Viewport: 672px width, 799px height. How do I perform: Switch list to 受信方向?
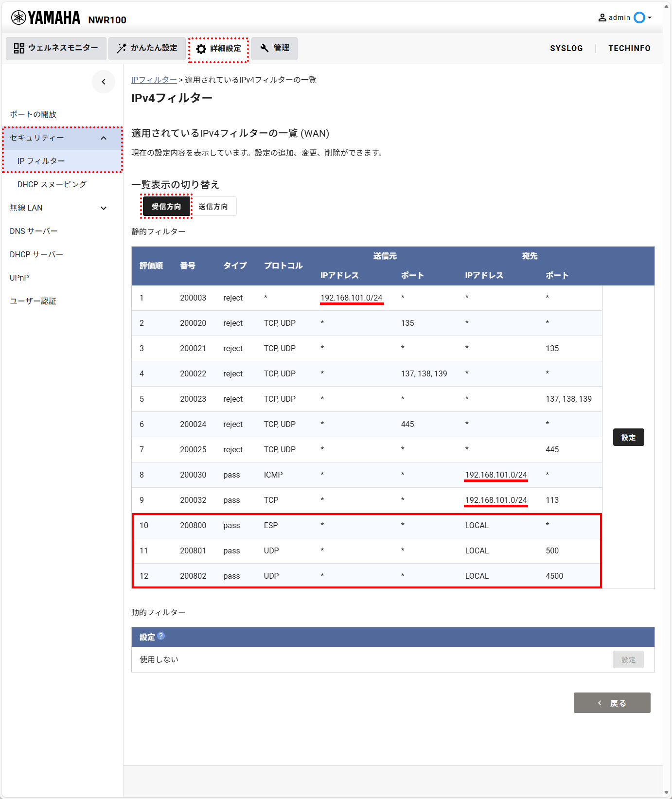pos(166,207)
